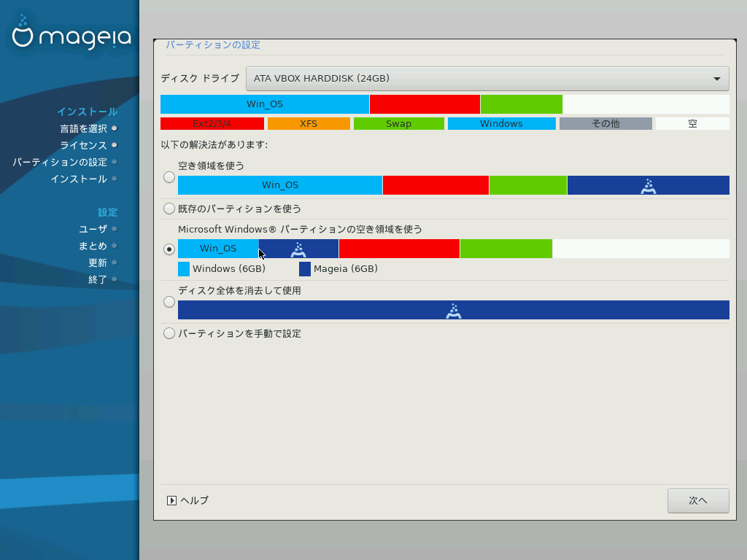Click the dark blue square beside Mageia (6GB)

coord(305,269)
